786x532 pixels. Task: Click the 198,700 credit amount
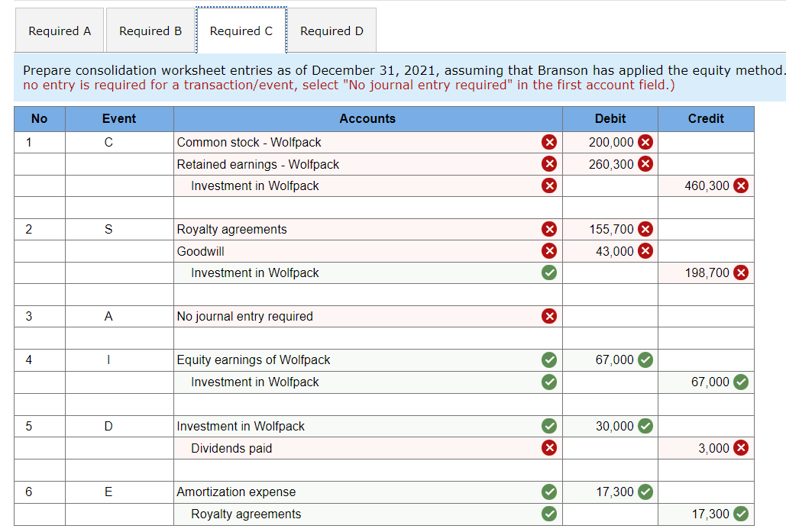[707, 273]
